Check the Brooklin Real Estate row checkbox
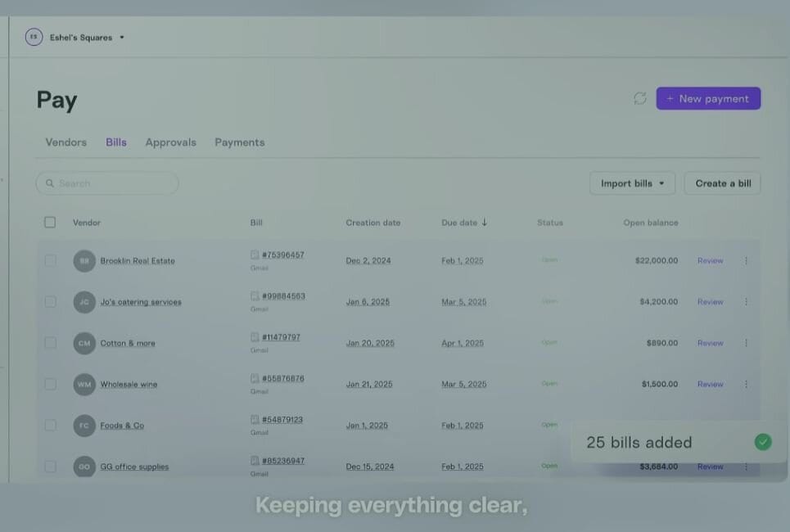This screenshot has width=790, height=532. click(50, 260)
